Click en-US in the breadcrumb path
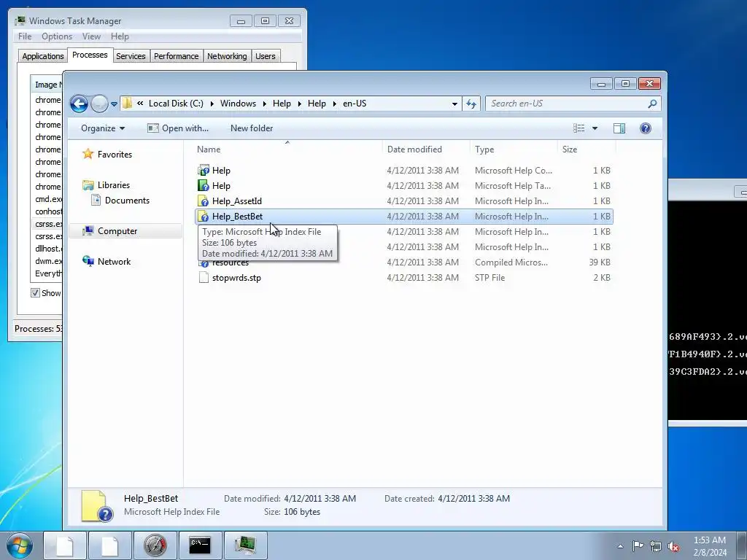The height and width of the screenshot is (560, 747). click(x=355, y=104)
